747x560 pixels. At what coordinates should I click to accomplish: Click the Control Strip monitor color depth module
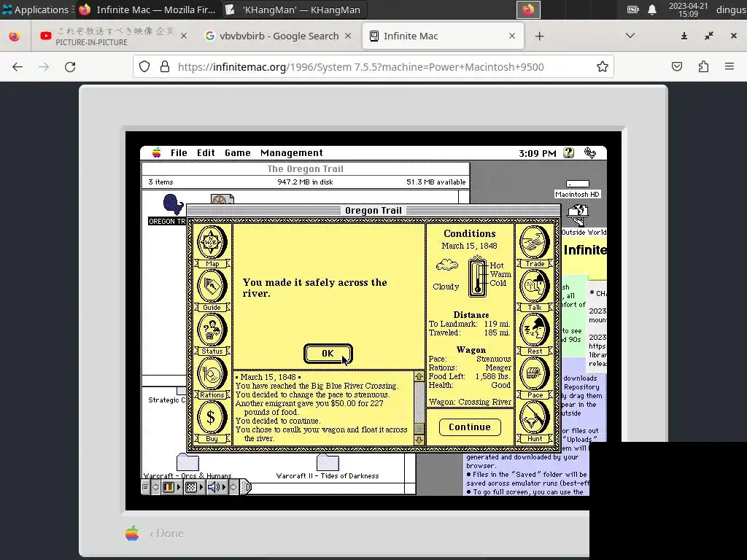tap(171, 487)
